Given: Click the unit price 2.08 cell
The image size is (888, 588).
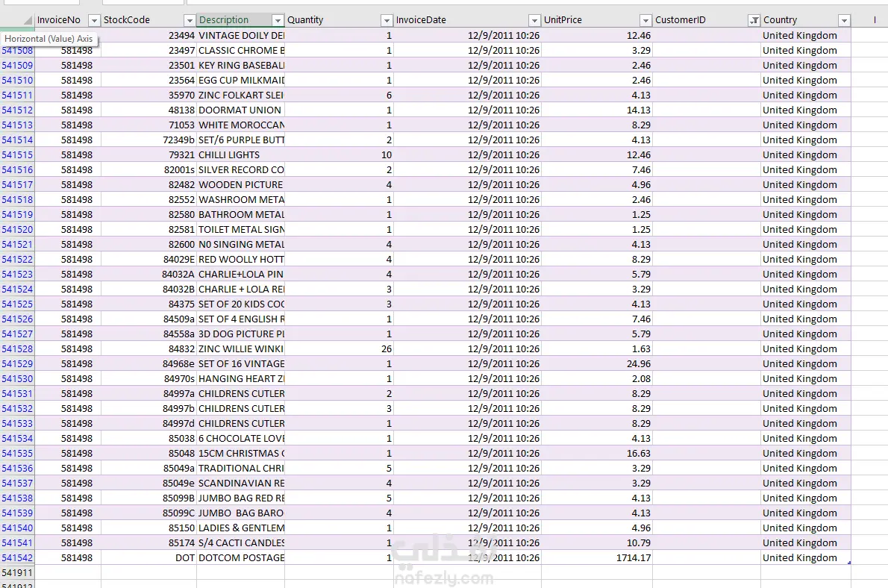Looking at the screenshot, I should pyautogui.click(x=597, y=379).
